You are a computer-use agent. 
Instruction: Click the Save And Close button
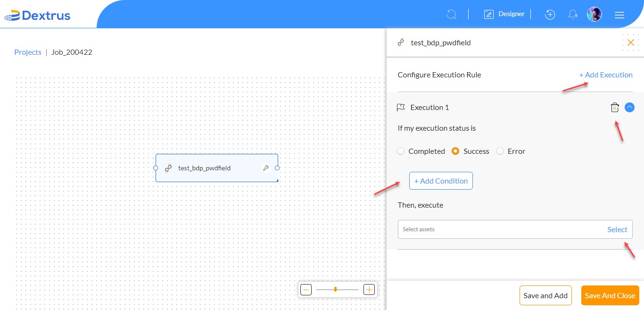coord(610,295)
